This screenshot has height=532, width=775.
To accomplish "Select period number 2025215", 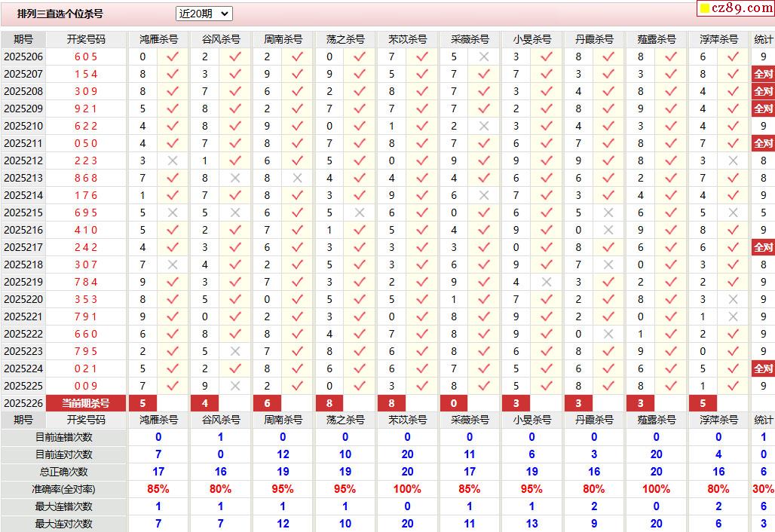I will tap(23, 212).
